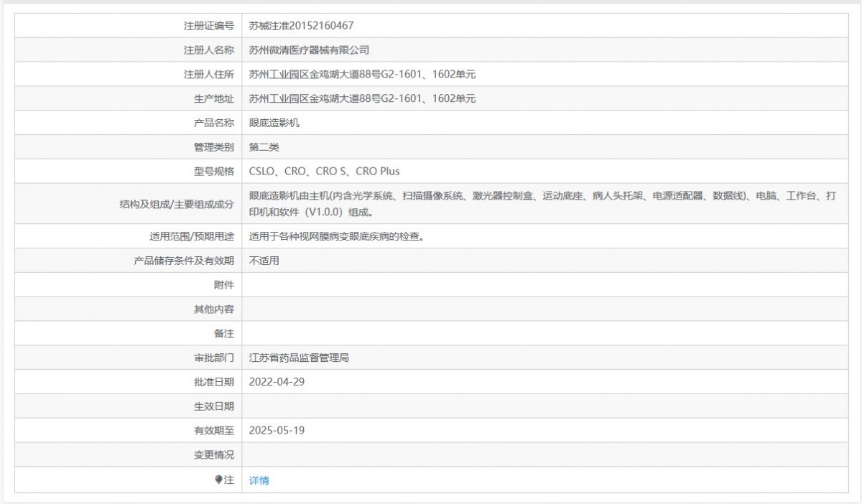Click the 管理类别 label

coord(214,147)
